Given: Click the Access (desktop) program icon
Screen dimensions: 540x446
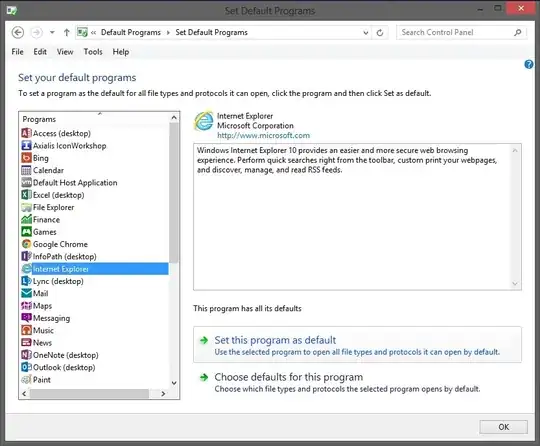Looking at the screenshot, I should click(x=27, y=133).
